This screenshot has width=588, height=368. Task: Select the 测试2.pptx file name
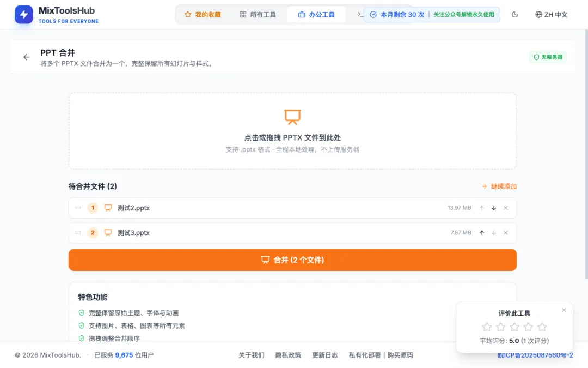click(x=133, y=208)
